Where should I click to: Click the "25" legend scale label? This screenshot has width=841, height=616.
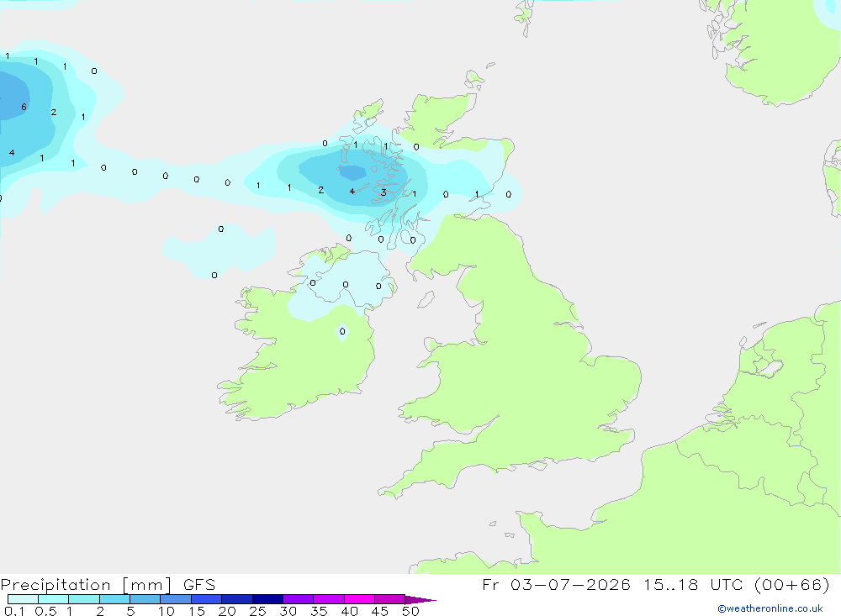[x=258, y=611]
